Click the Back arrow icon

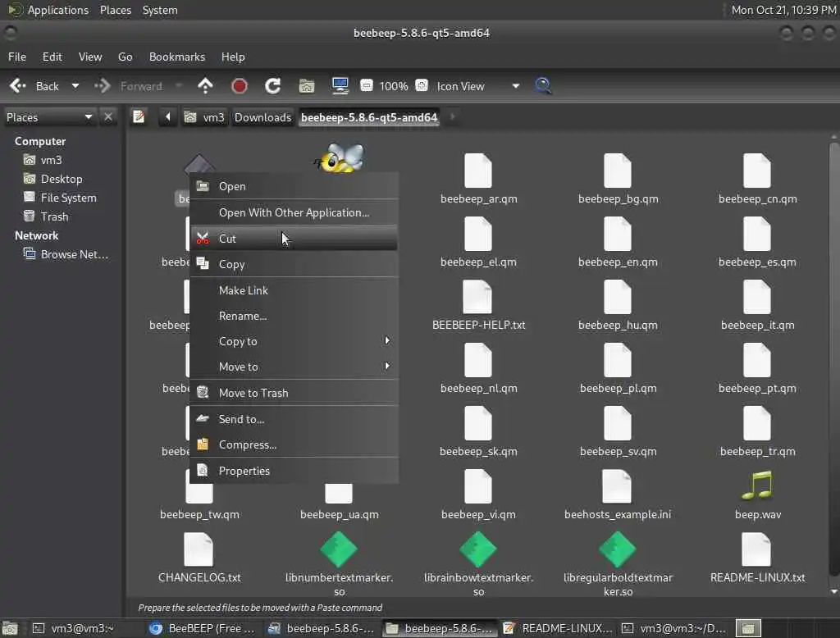click(x=18, y=86)
